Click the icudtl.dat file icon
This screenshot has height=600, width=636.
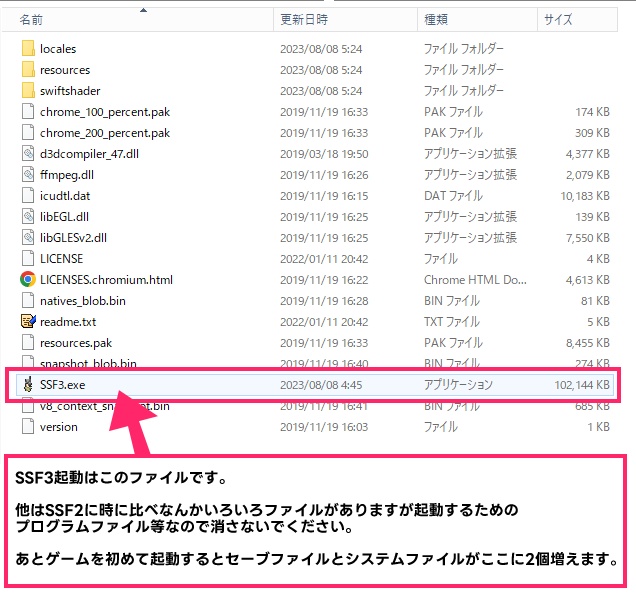tap(28, 196)
